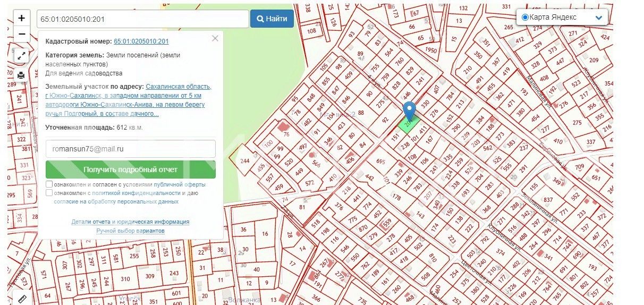Click the print map icon
This screenshot has width=644, height=305.
coord(21,75)
